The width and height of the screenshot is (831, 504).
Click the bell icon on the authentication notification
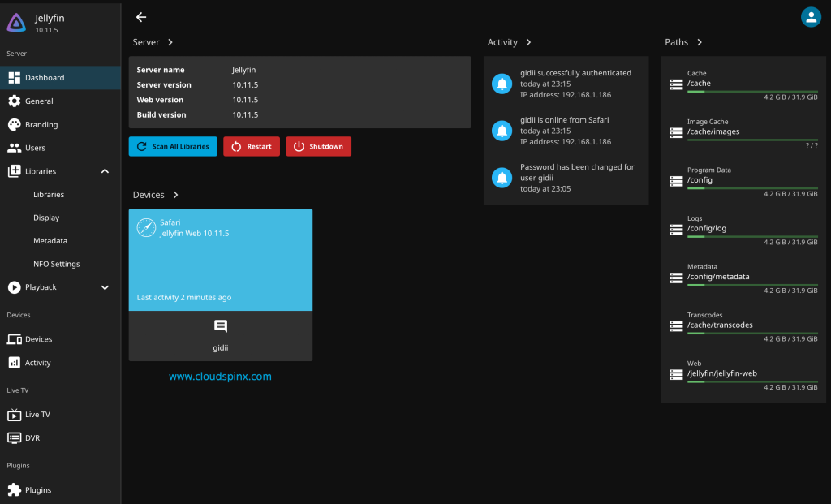pyautogui.click(x=502, y=83)
